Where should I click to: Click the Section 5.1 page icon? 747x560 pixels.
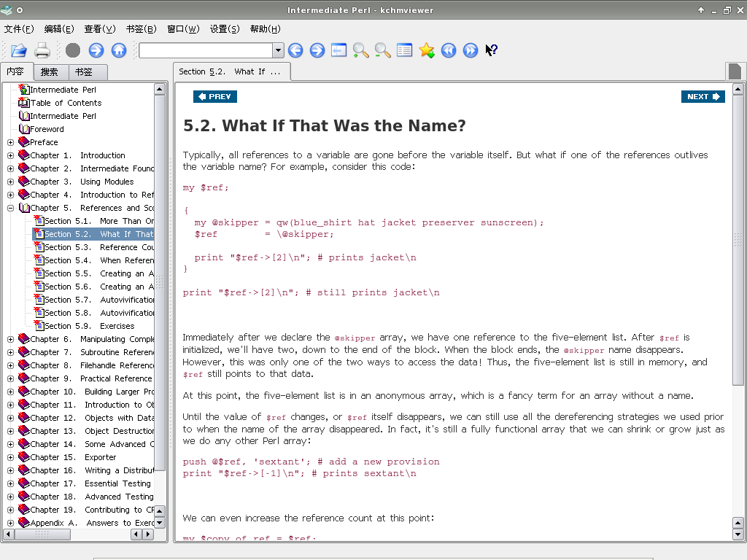39,221
